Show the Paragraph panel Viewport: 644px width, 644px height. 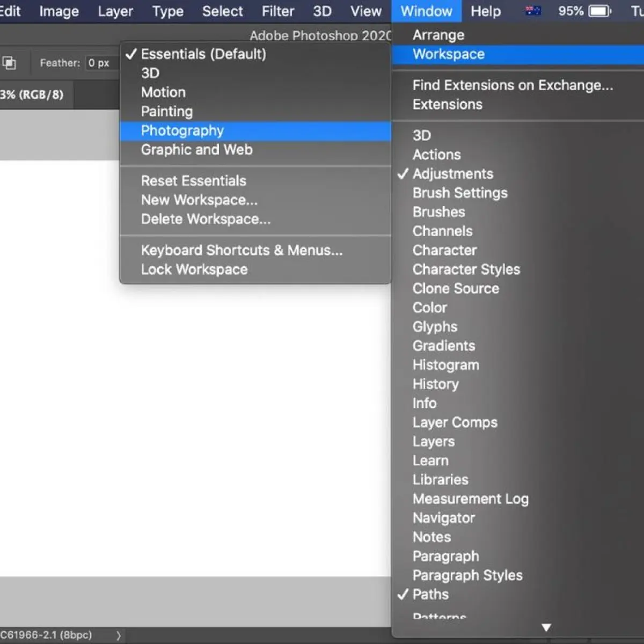(518, 557)
